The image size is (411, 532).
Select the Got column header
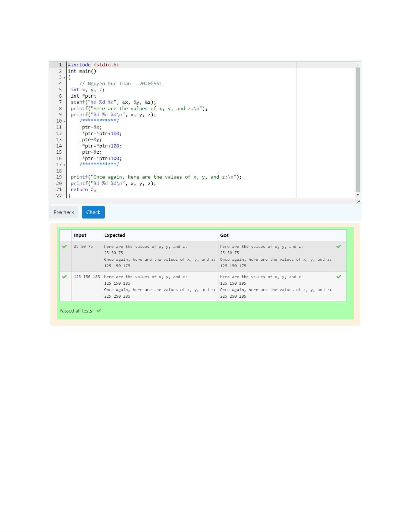click(x=224, y=235)
